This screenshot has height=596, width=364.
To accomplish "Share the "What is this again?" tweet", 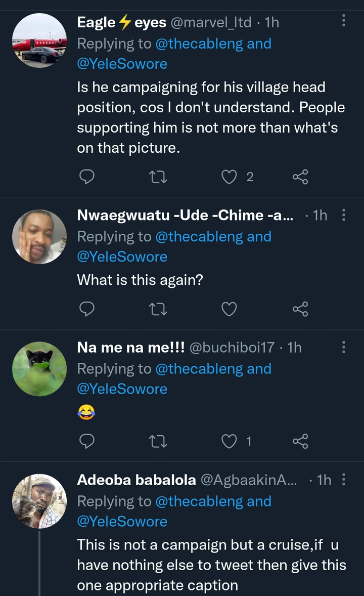I will 300,309.
